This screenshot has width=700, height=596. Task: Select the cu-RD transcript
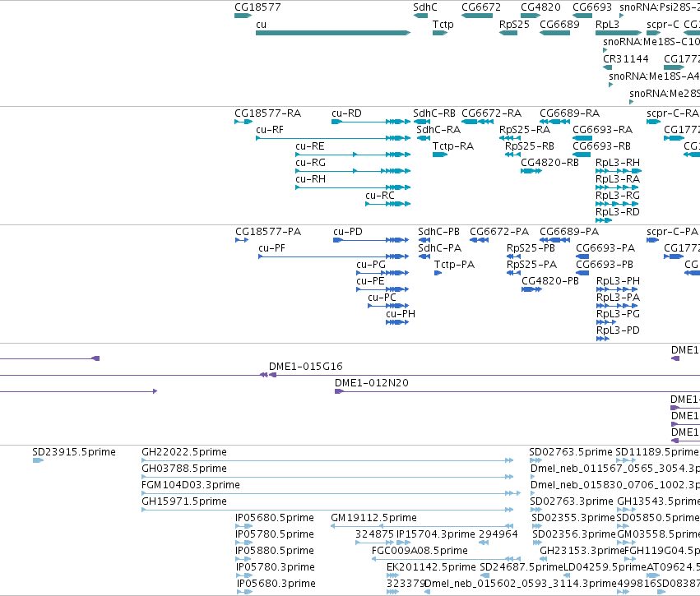371,122
